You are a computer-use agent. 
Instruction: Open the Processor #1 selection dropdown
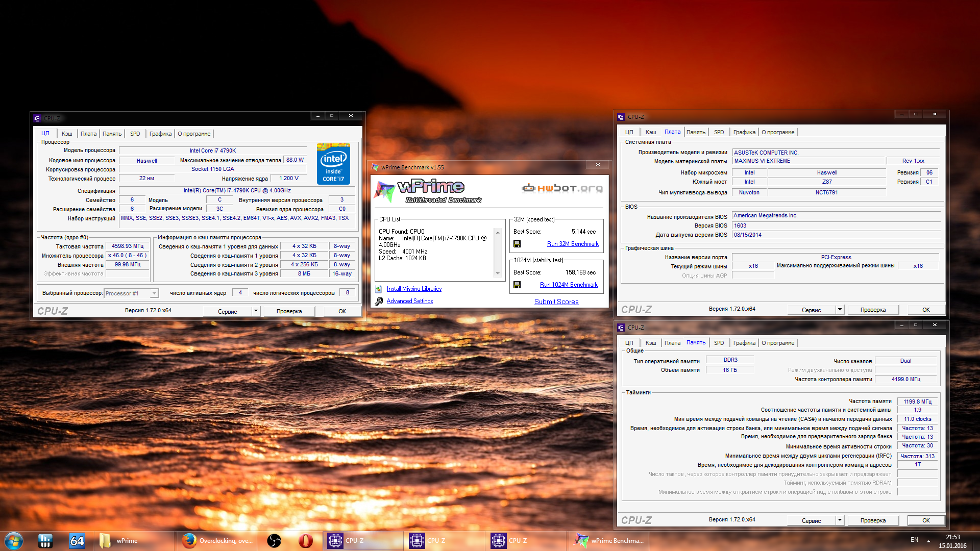click(131, 293)
